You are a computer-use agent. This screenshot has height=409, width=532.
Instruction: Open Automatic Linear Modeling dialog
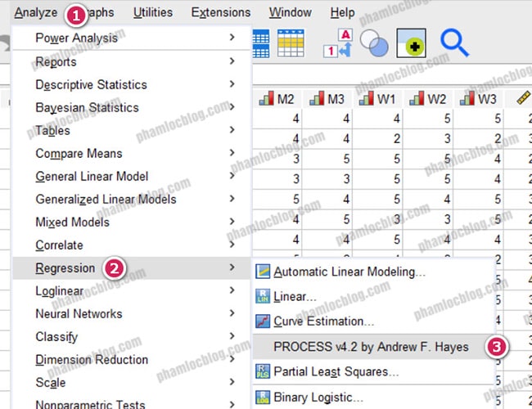(349, 272)
